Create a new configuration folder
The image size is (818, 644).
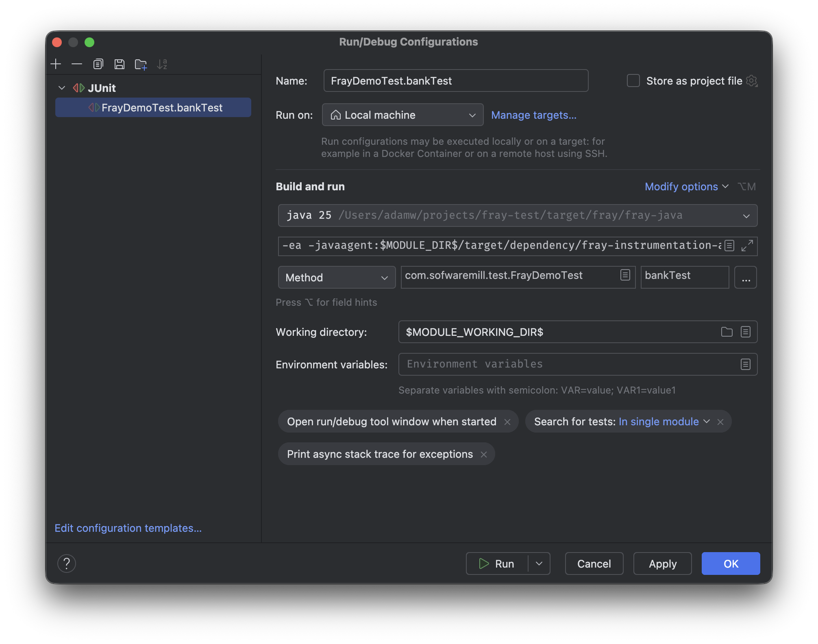(x=141, y=64)
